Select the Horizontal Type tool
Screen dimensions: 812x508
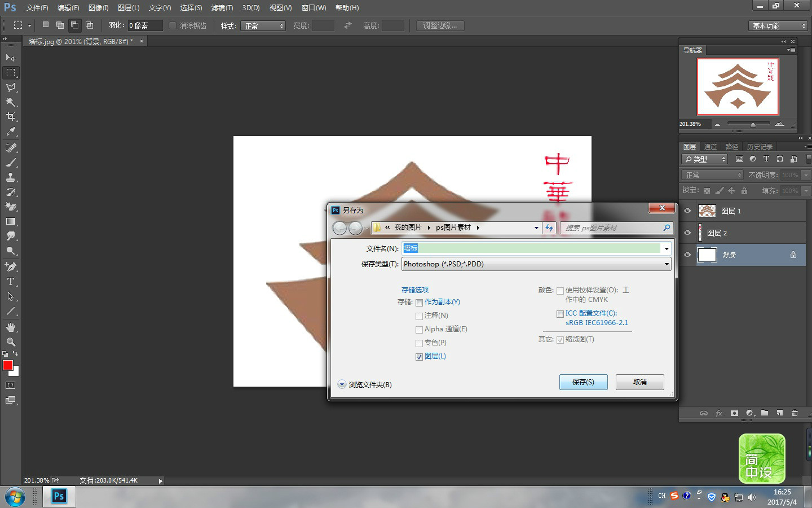pos(11,282)
